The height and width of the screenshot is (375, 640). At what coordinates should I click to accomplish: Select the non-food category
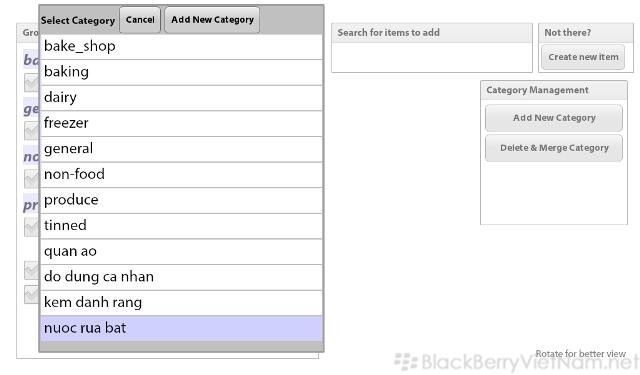click(181, 175)
